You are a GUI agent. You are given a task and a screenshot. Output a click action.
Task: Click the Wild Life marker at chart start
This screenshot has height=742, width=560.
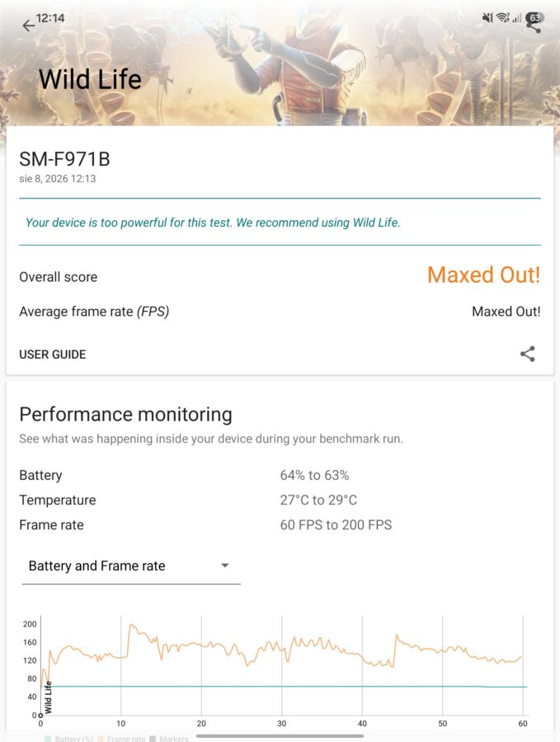tap(48, 697)
